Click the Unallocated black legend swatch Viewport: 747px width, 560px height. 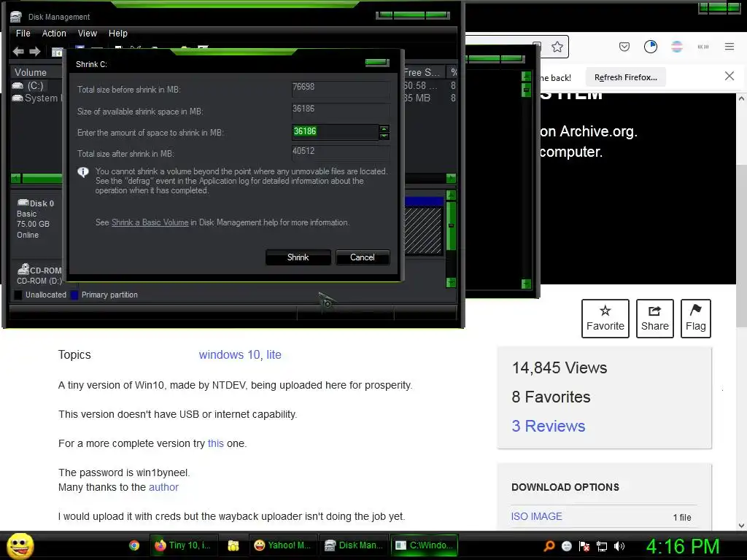18,295
